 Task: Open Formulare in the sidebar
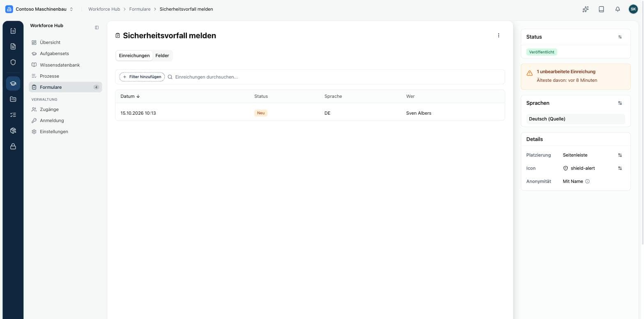point(65,87)
